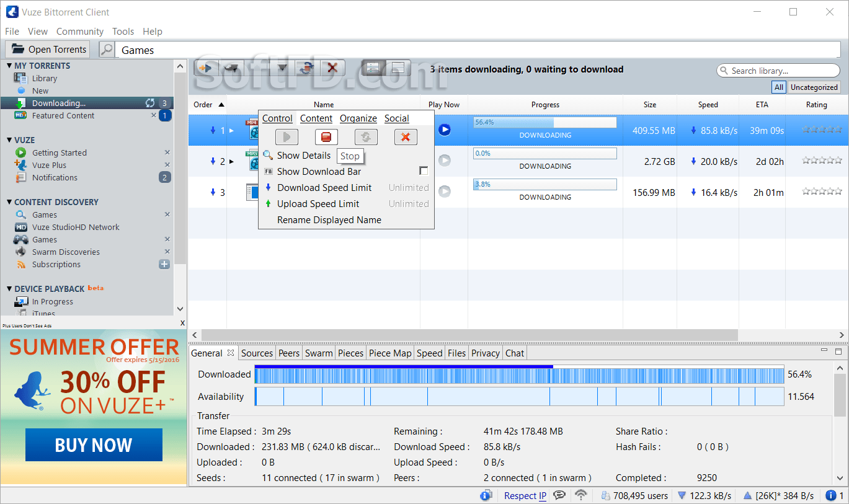Image resolution: width=849 pixels, height=504 pixels.
Task: Select Getting Started in Vuze section
Action: [x=60, y=153]
